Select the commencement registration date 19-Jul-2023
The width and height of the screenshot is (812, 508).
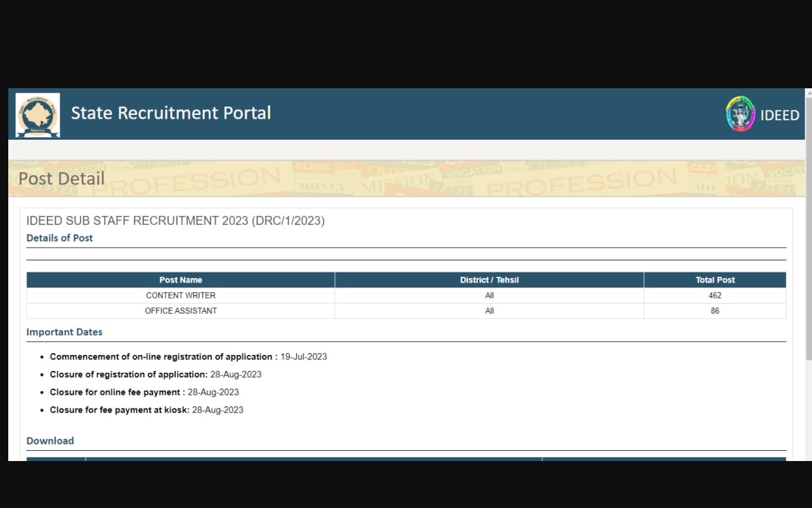pyautogui.click(x=304, y=356)
